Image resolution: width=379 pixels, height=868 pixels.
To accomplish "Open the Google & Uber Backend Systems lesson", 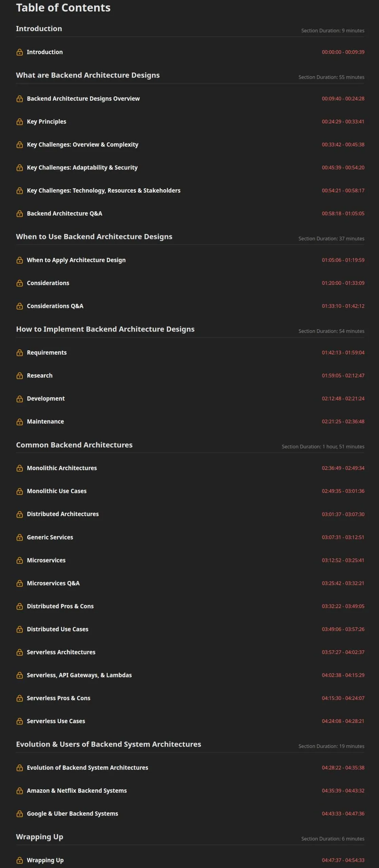I will [x=72, y=814].
